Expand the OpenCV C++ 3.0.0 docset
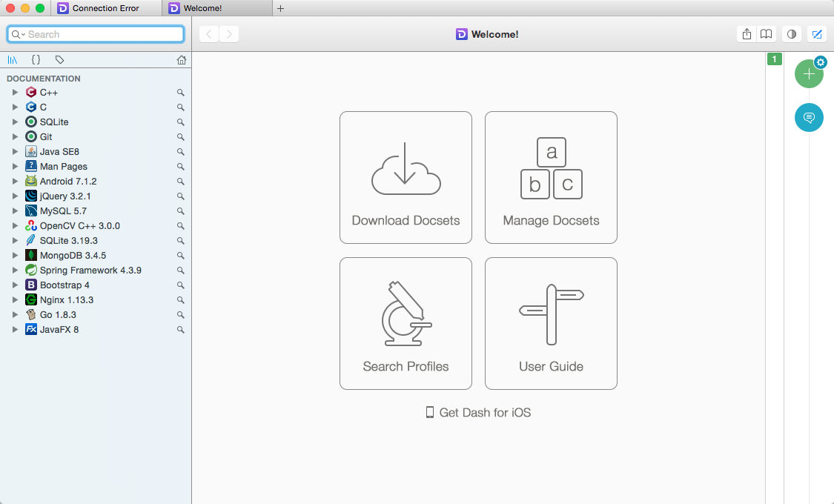This screenshot has width=834, height=504. (15, 226)
